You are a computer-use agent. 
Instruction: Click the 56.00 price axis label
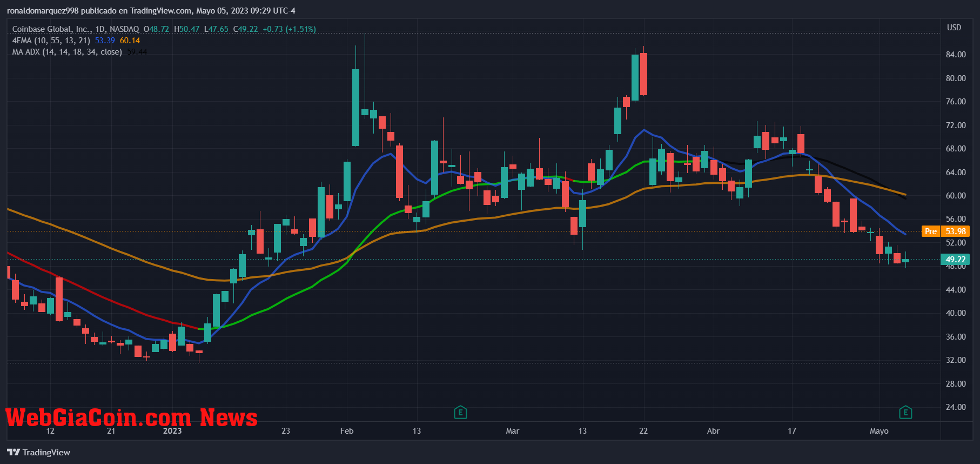956,219
